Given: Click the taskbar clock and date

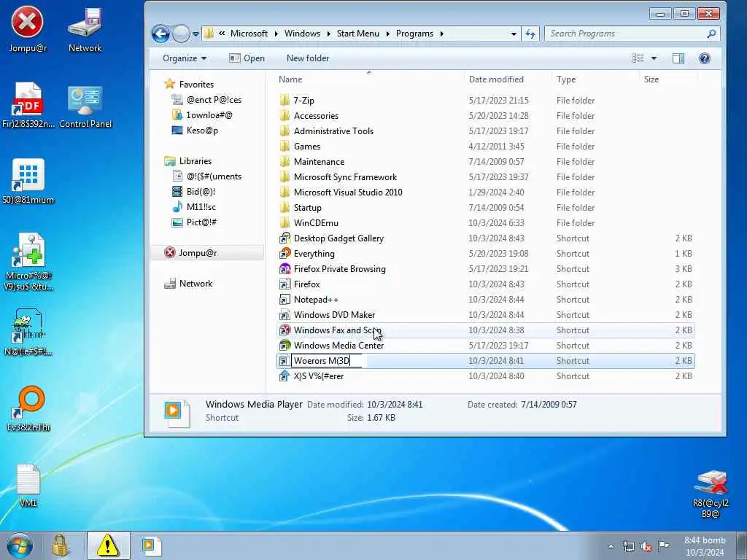Looking at the screenshot, I should click(705, 546).
